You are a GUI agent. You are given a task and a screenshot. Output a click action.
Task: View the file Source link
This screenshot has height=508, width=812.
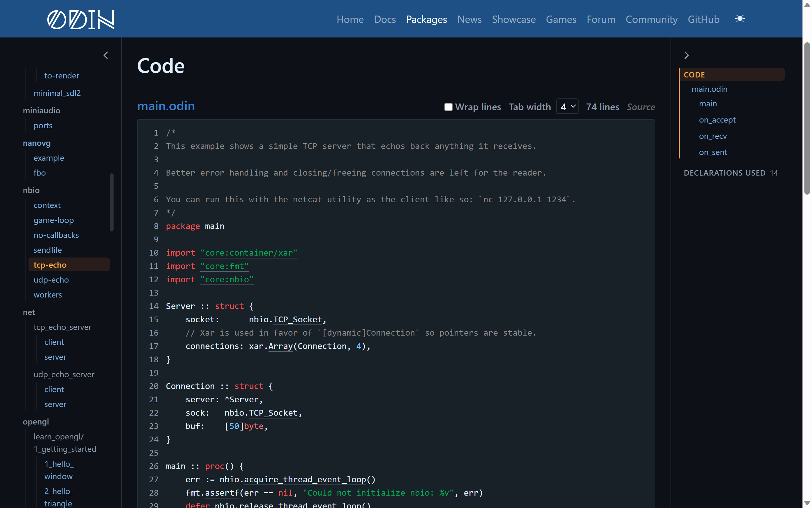click(x=641, y=107)
